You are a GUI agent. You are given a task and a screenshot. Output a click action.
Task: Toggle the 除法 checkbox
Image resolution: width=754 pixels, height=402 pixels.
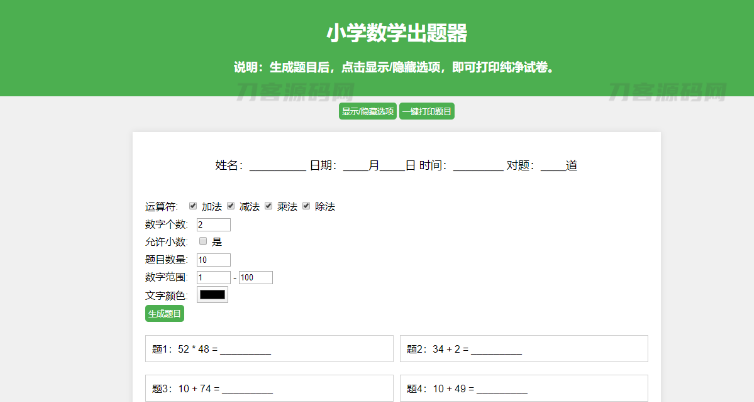click(306, 206)
